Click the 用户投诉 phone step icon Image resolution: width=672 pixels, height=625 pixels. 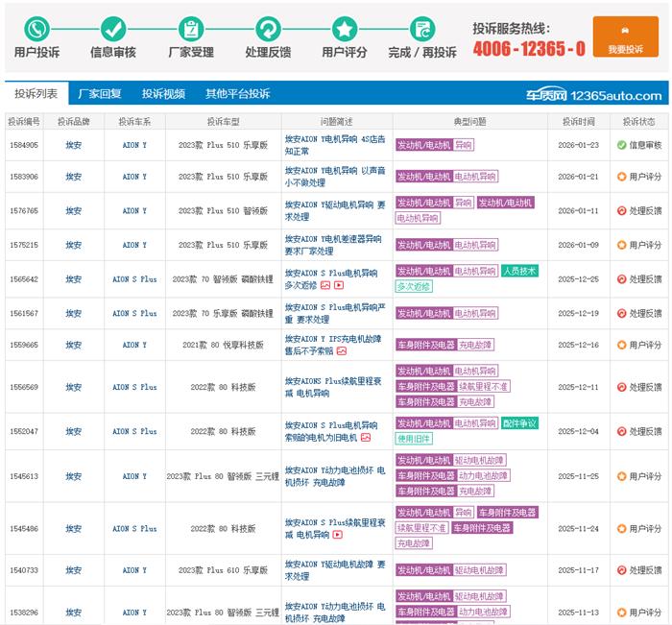coord(36,29)
